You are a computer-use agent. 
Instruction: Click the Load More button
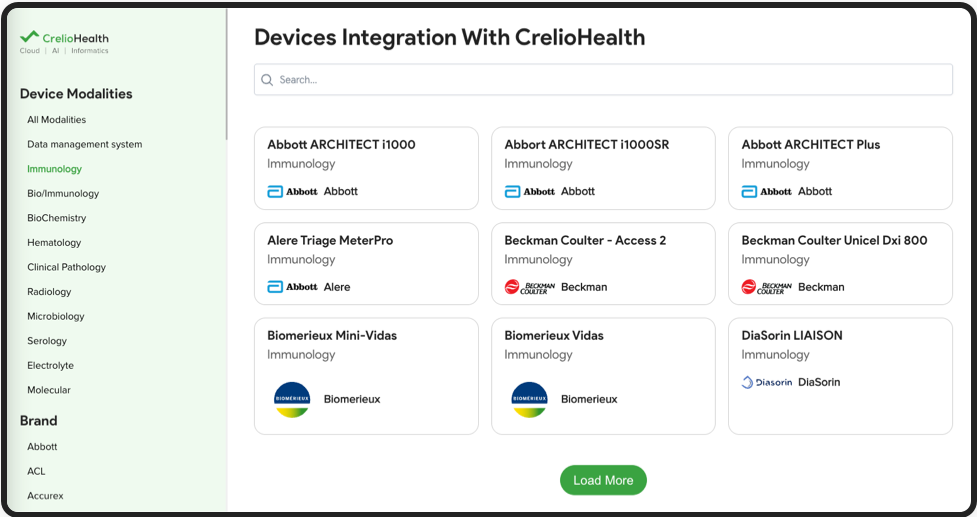pyautogui.click(x=603, y=480)
